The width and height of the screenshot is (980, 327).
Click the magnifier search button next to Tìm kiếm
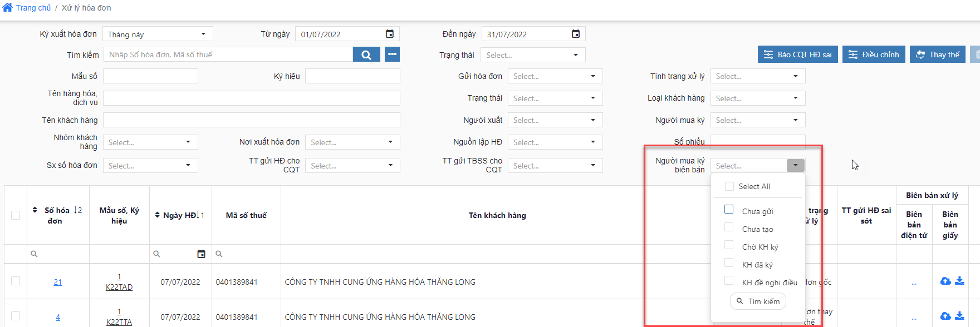(366, 54)
